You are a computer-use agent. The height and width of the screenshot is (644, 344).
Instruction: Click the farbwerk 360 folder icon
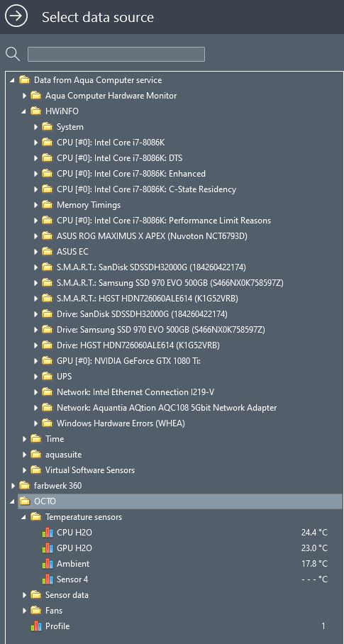pos(25,485)
